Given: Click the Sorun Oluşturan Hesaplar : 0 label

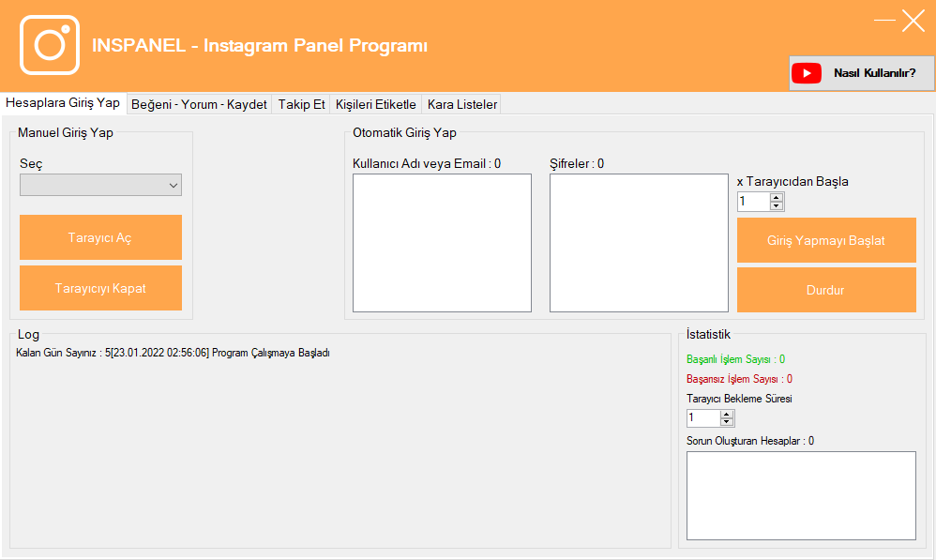Looking at the screenshot, I should click(x=749, y=441).
